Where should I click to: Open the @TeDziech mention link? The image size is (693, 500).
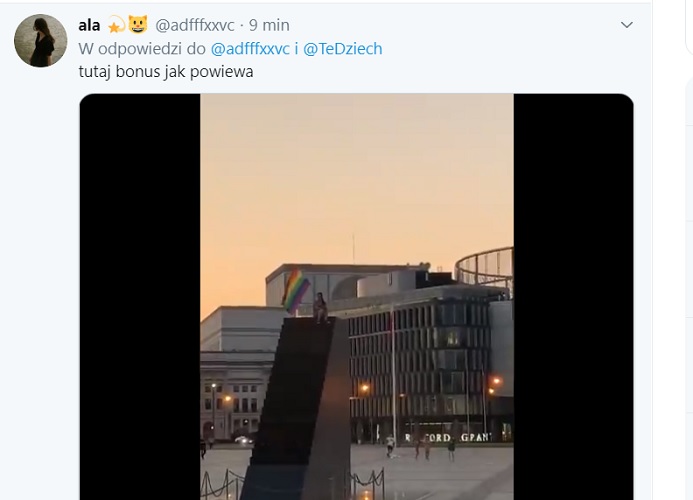tap(343, 49)
